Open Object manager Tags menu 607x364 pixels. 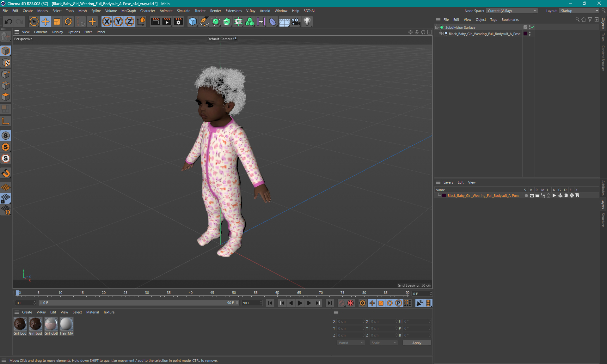494,20
